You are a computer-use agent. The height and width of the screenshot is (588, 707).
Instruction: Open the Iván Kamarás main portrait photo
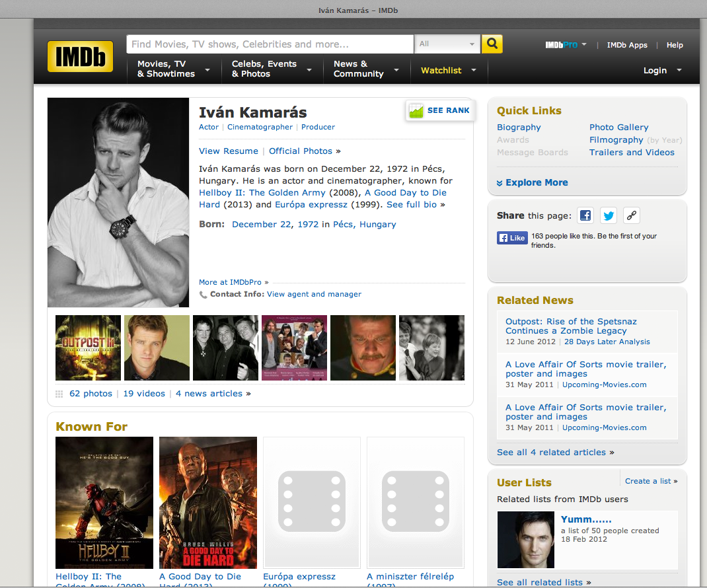118,202
